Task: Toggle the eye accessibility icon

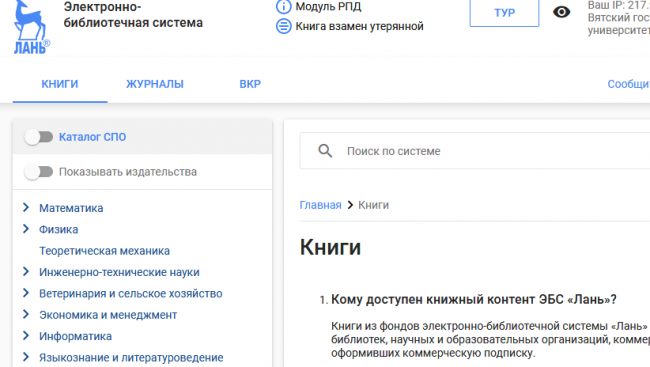Action: (x=561, y=12)
